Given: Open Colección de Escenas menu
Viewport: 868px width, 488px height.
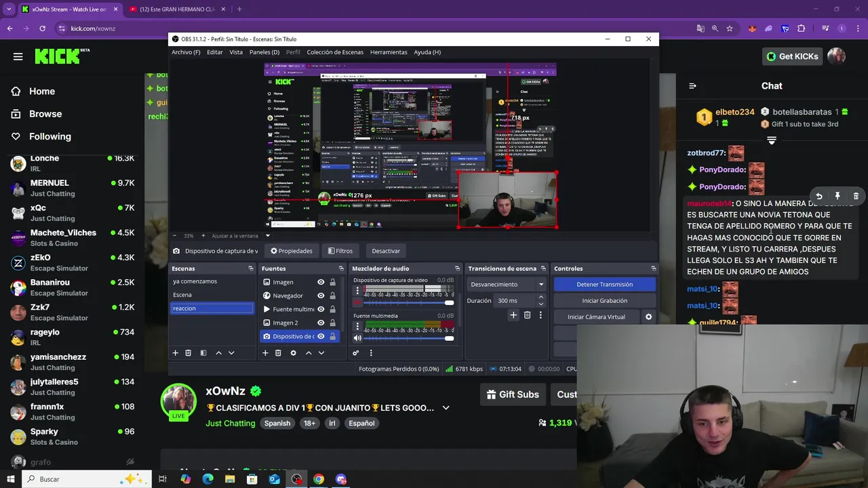Looking at the screenshot, I should (335, 52).
